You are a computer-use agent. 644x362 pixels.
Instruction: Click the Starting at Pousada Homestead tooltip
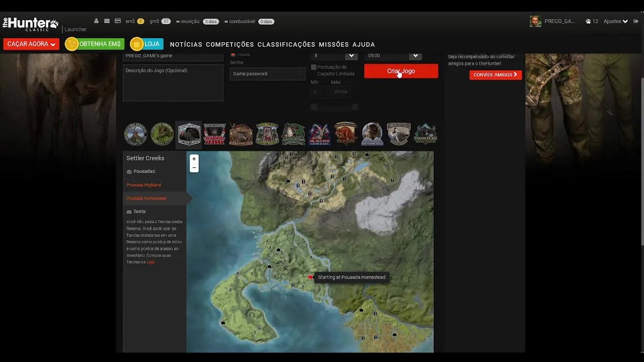[x=352, y=277]
